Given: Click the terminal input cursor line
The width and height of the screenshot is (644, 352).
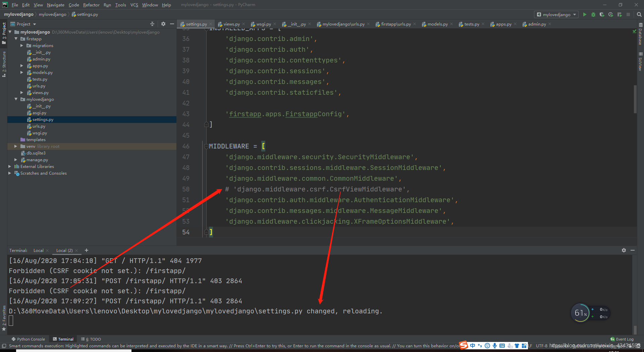Looking at the screenshot, I should pyautogui.click(x=11, y=321).
